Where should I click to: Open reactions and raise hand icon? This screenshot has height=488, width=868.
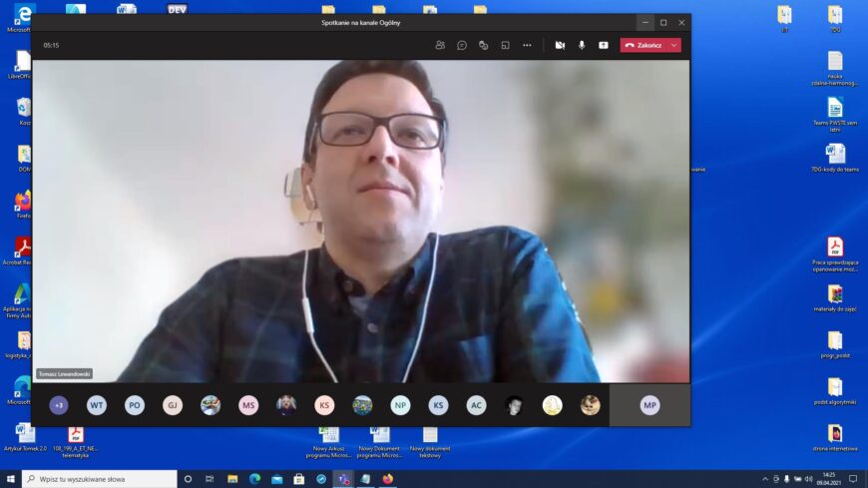(x=483, y=46)
